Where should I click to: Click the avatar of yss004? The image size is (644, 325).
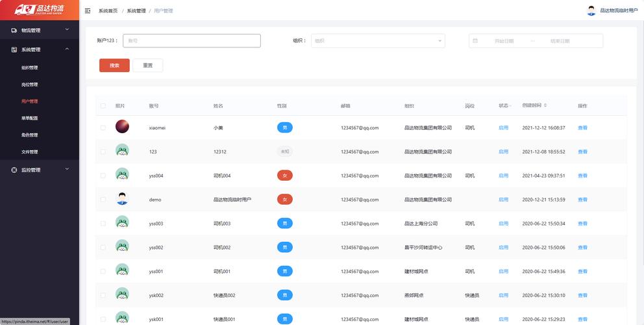[x=122, y=174]
